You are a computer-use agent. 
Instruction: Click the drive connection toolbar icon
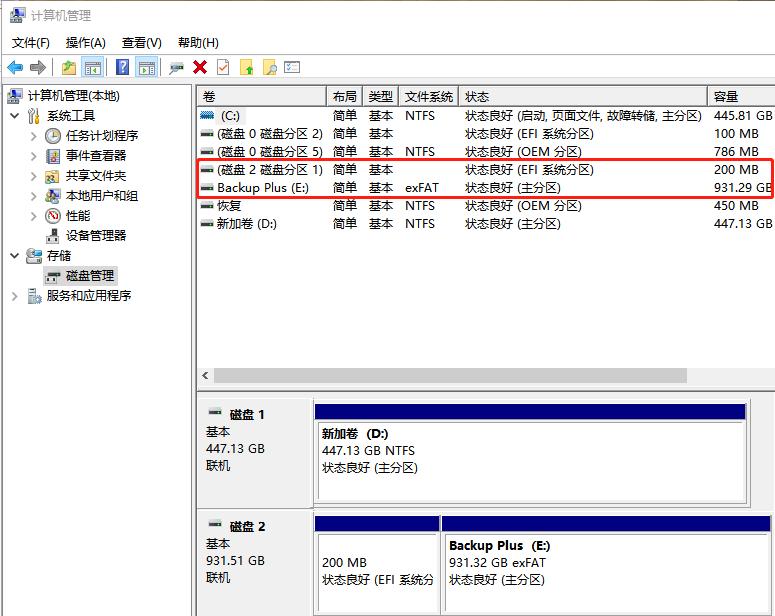(176, 67)
